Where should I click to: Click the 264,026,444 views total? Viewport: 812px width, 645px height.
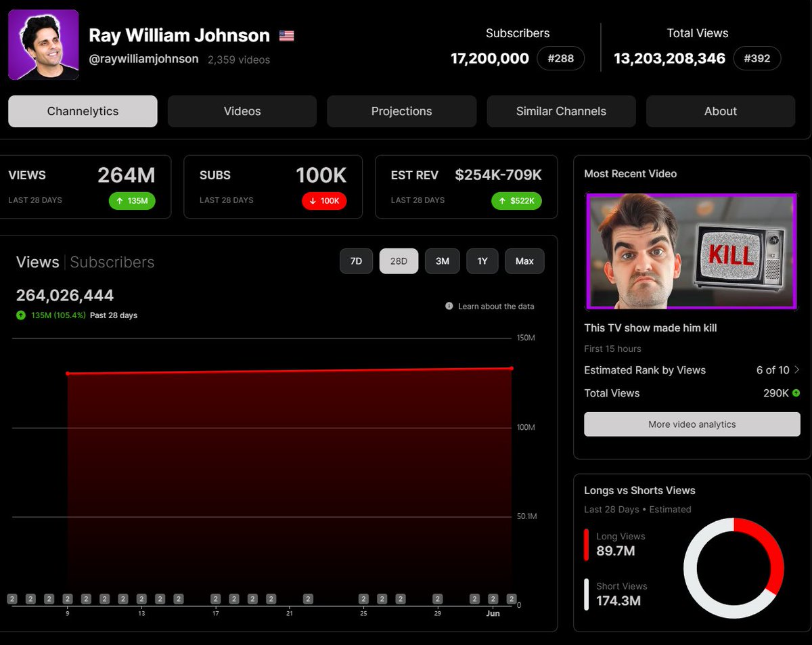65,295
